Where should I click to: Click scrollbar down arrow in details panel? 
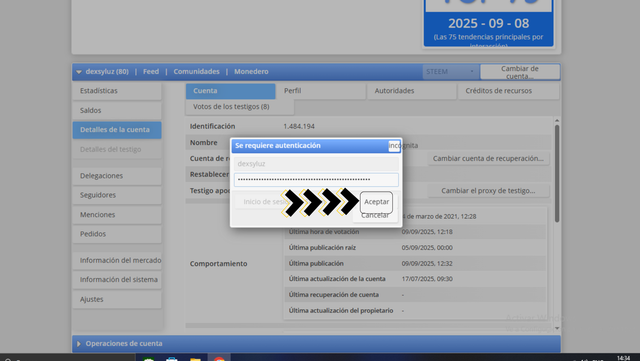pos(557,328)
